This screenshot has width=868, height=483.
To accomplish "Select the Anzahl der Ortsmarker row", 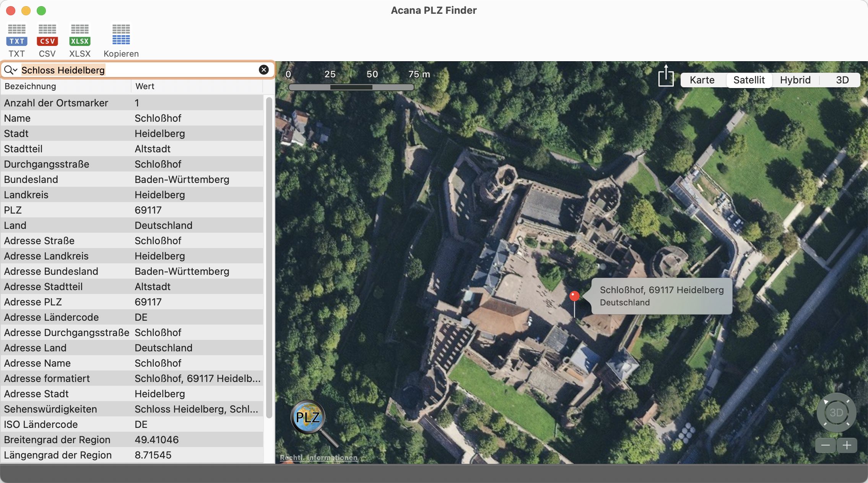I will [132, 103].
